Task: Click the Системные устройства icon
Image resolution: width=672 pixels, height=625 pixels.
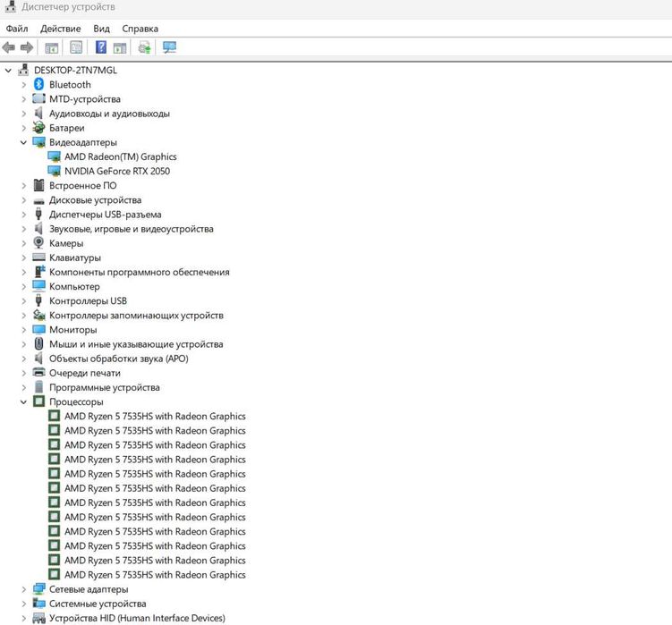Action: [x=38, y=604]
